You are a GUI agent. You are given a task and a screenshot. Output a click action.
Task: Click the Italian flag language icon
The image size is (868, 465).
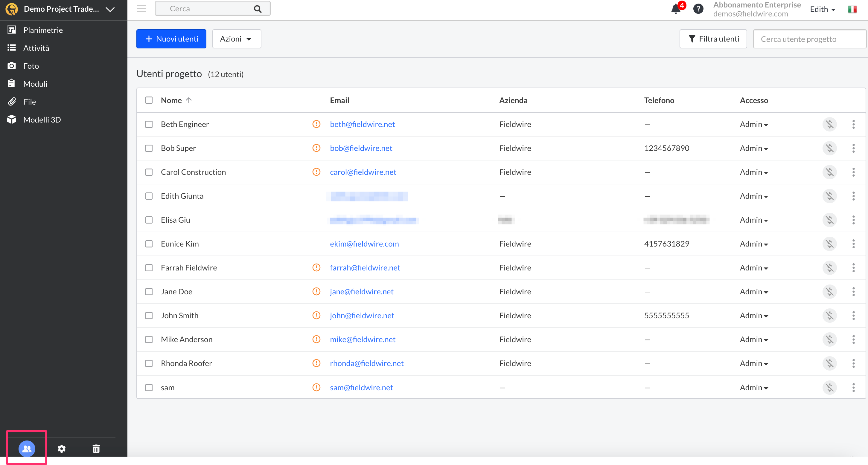pos(852,9)
